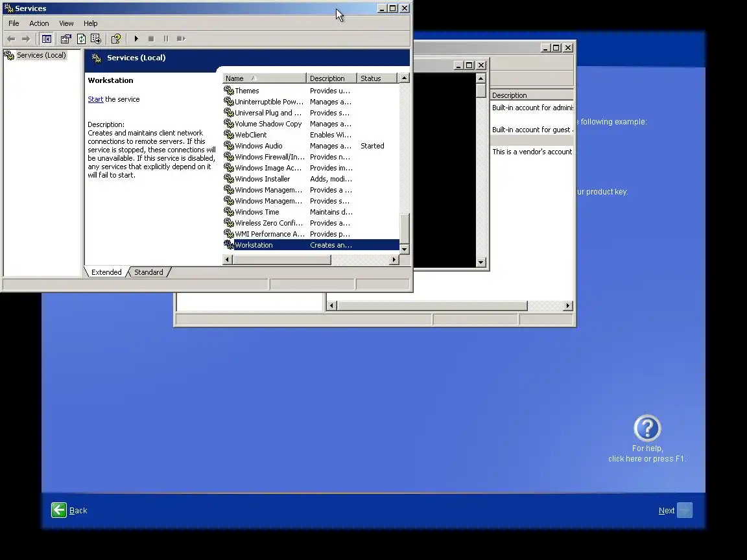Click the WMI Performance Adapter service icon

click(229, 234)
